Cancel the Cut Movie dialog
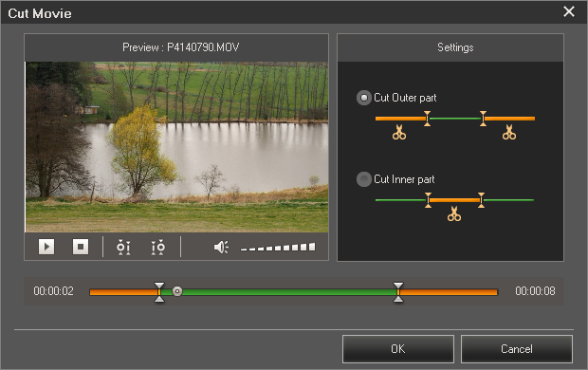Screen dimensions: 588x370 (516, 349)
